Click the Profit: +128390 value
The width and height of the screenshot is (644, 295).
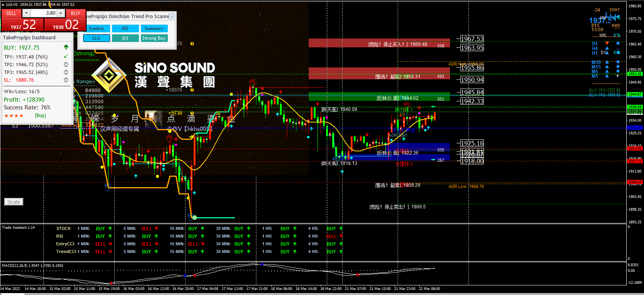24,100
